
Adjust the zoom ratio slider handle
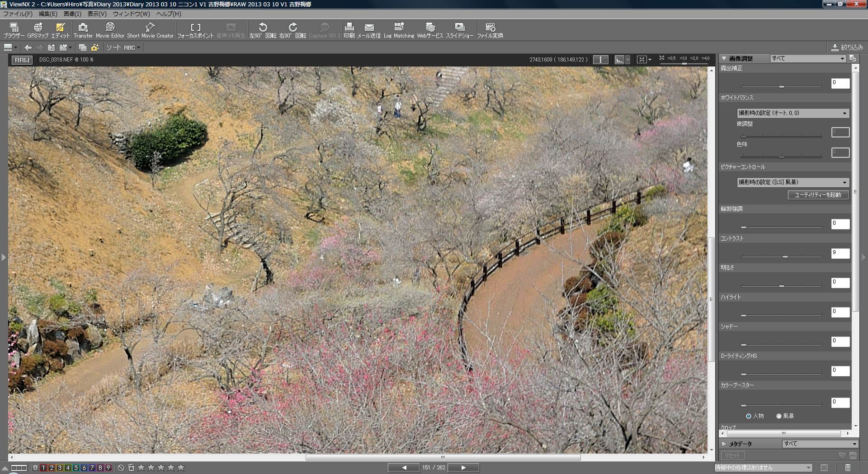coord(684,64)
